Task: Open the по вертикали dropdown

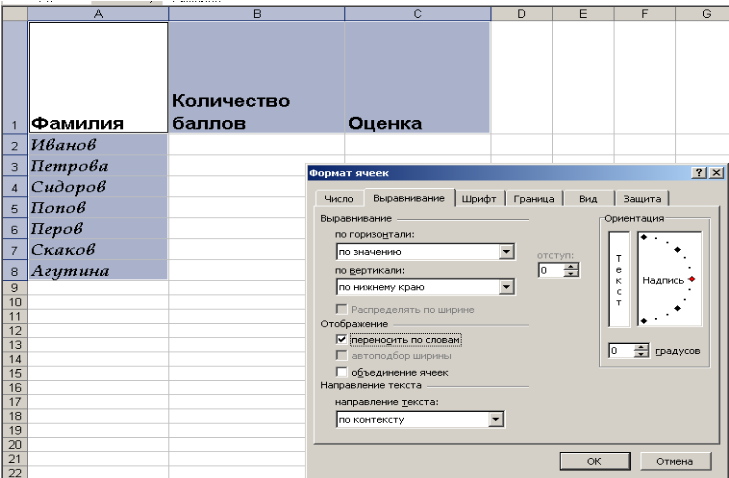Action: (506, 287)
